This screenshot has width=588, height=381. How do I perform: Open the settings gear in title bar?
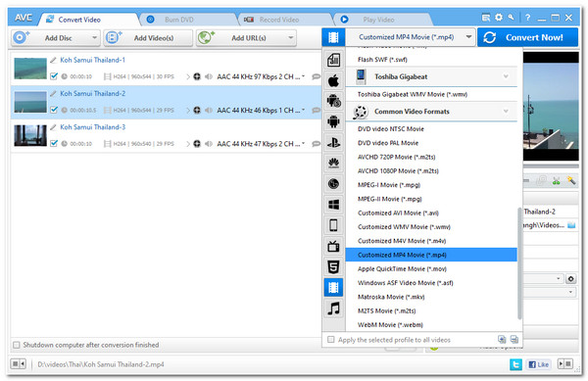tap(499, 18)
